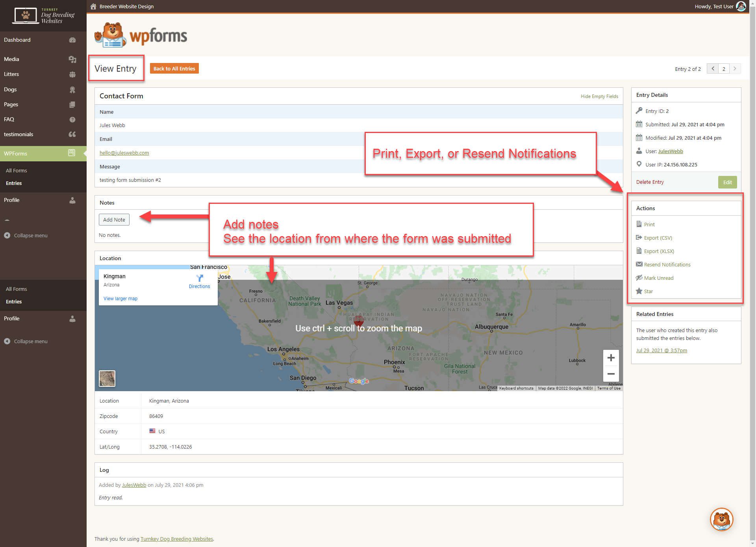
Task: Hide Empty Fields in the Contact Form
Action: [x=599, y=96]
